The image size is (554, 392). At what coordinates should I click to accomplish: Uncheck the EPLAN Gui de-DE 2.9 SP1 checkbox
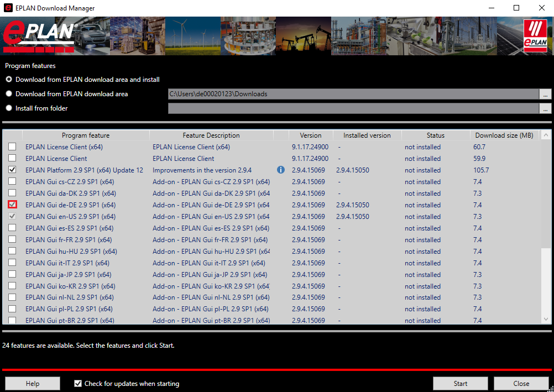(12, 205)
